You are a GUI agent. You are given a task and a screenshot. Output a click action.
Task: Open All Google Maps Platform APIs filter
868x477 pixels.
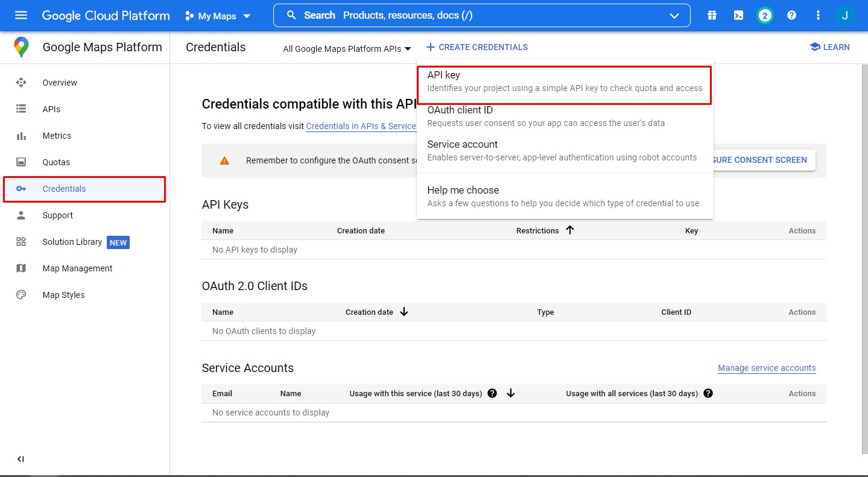tap(347, 49)
